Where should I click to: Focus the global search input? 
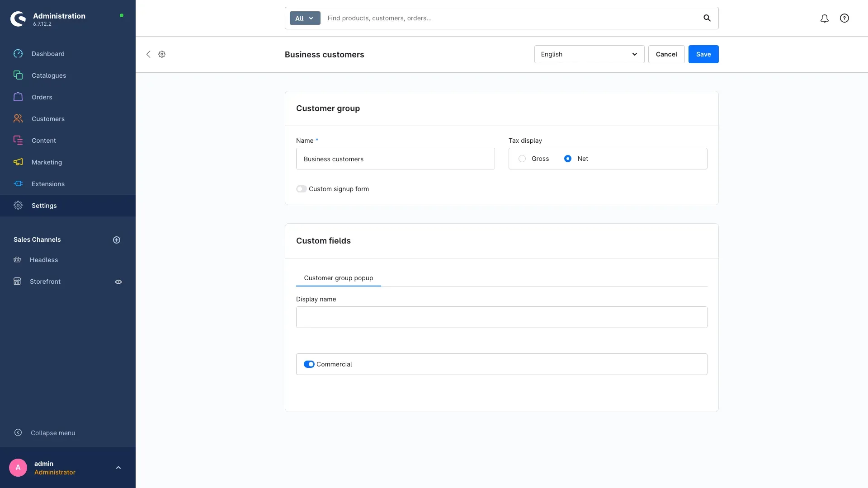click(x=511, y=18)
